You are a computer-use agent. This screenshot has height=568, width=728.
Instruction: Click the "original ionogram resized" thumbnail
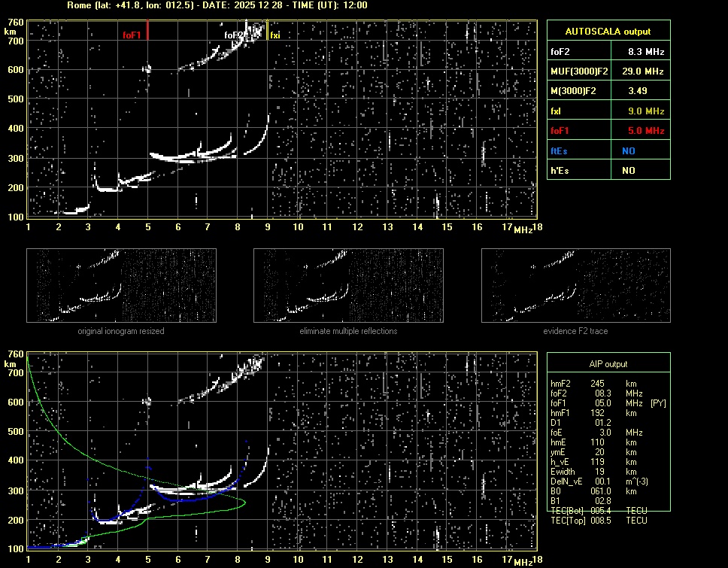pyautogui.click(x=121, y=284)
